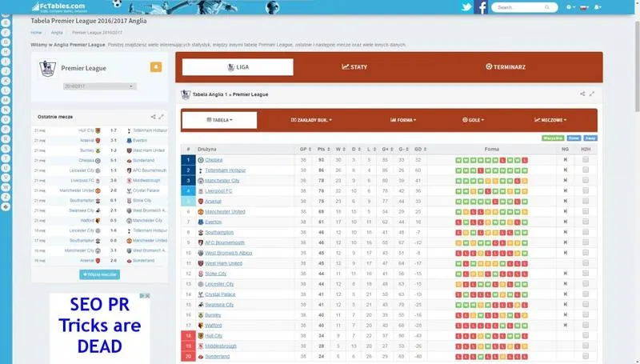Go to Home in the breadcrumb
Screen dimensions: 640x364
coord(36,33)
